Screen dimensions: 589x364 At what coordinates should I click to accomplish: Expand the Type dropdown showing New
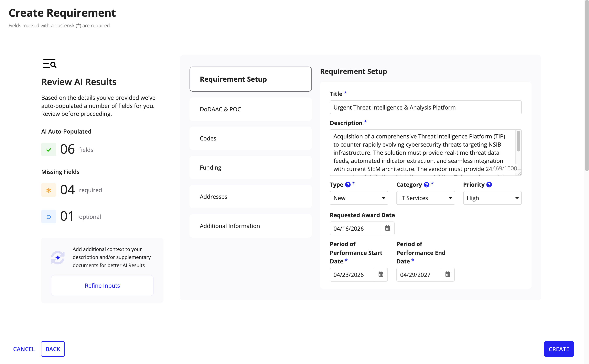tap(359, 198)
